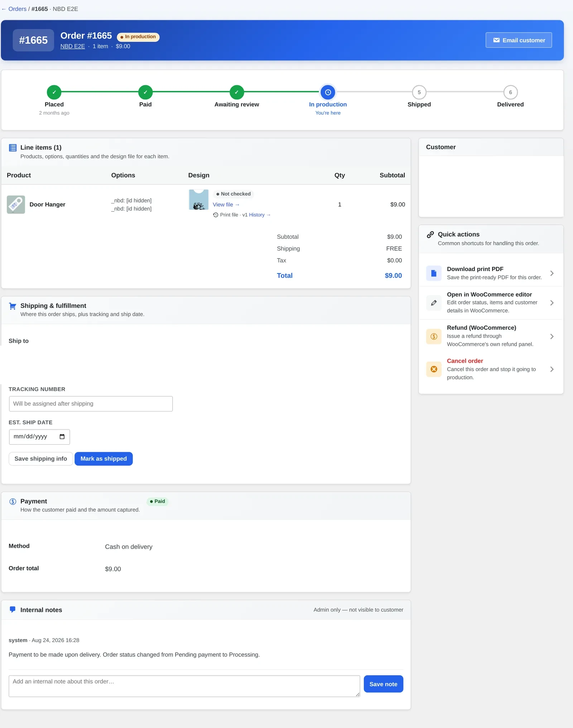The image size is (573, 728).
Task: Click the Delivered step number 6 circle
Action: 510,92
